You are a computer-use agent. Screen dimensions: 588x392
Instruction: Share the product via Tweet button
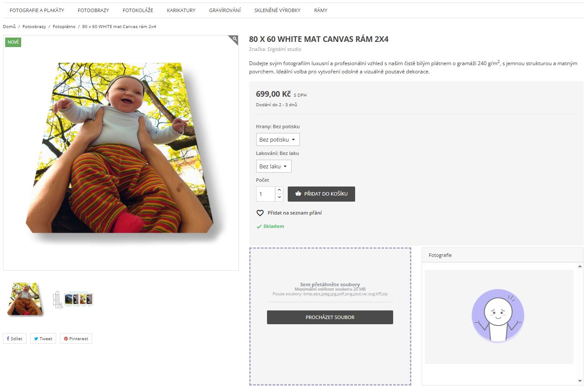point(43,338)
